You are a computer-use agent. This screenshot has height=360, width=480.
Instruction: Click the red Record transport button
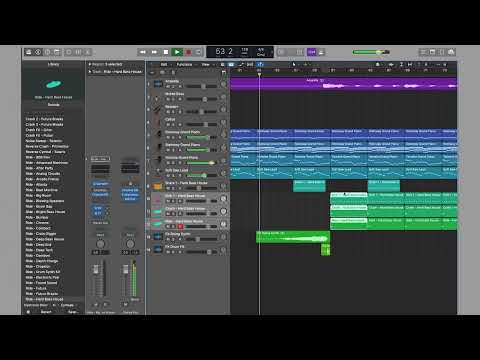(188, 52)
